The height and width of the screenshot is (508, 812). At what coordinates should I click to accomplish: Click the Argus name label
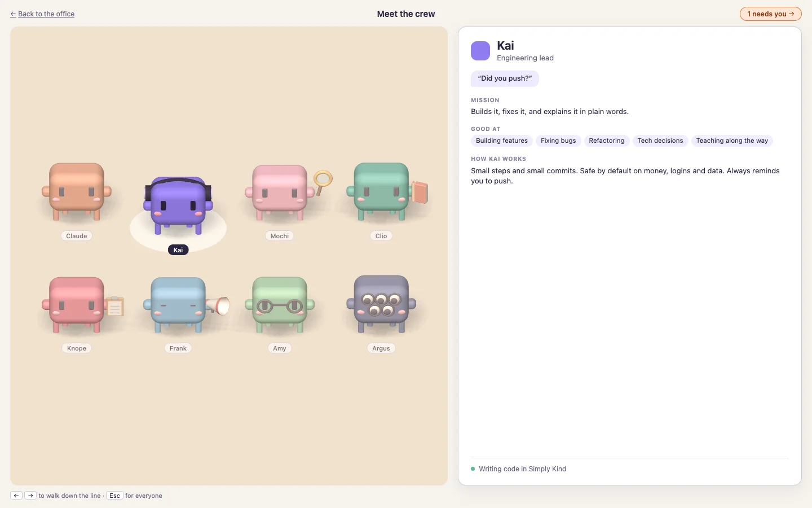tap(381, 348)
